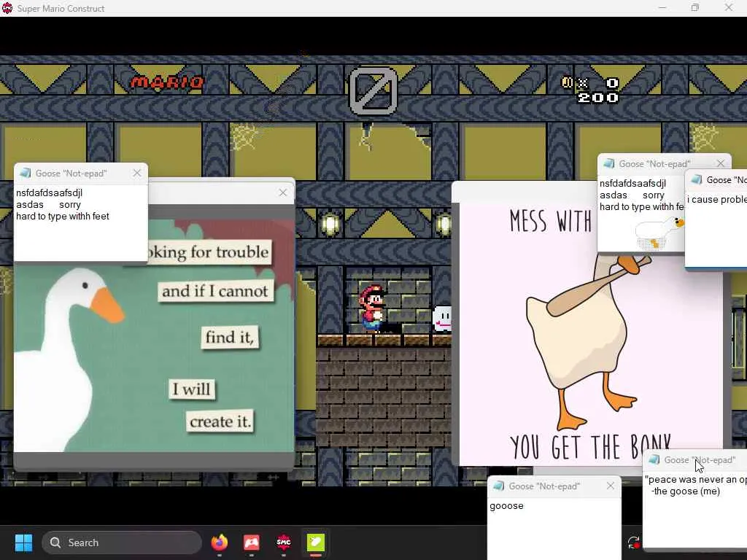This screenshot has height=560, width=747.
Task: Minimize the Super Mario Construct window
Action: (662, 7)
